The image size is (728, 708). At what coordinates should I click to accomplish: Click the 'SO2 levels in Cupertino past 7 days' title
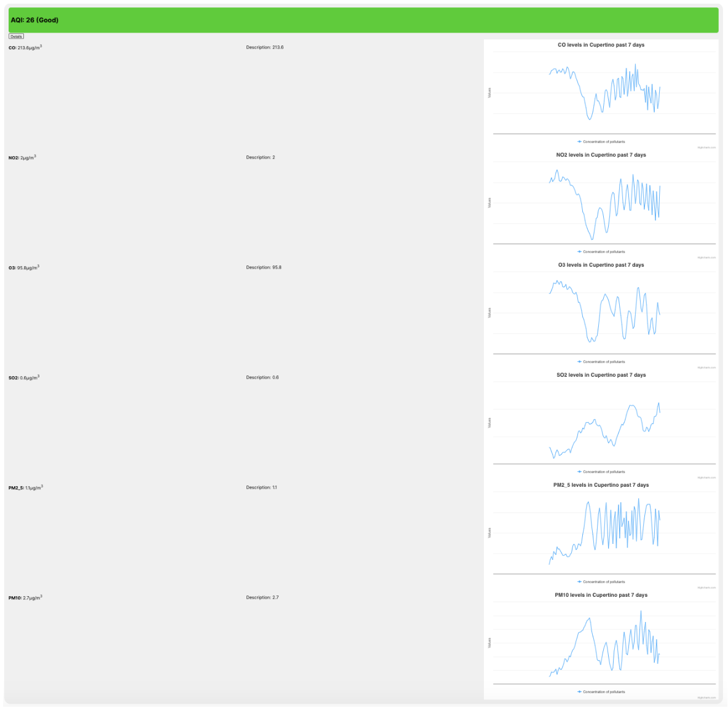(601, 375)
